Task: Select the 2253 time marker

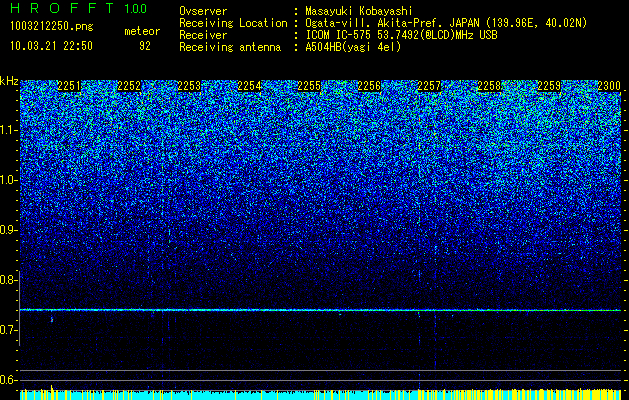Action: tap(189, 86)
